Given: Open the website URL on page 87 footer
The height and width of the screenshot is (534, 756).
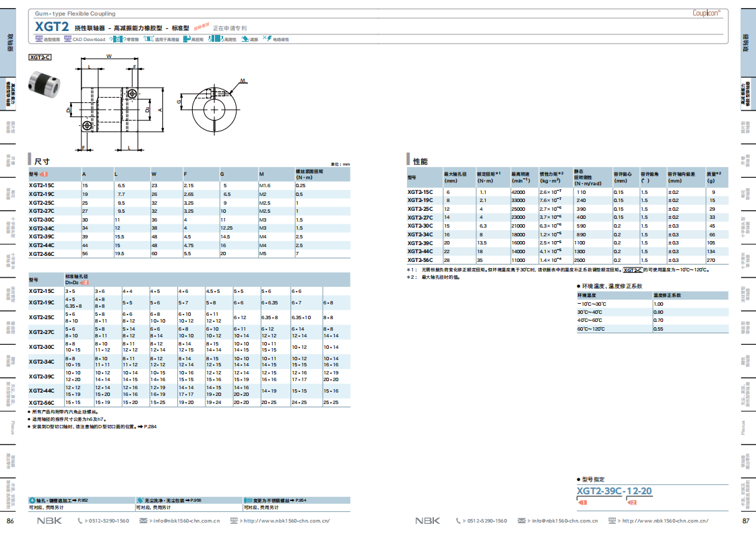Looking at the screenshot, I should pyautogui.click(x=665, y=521).
